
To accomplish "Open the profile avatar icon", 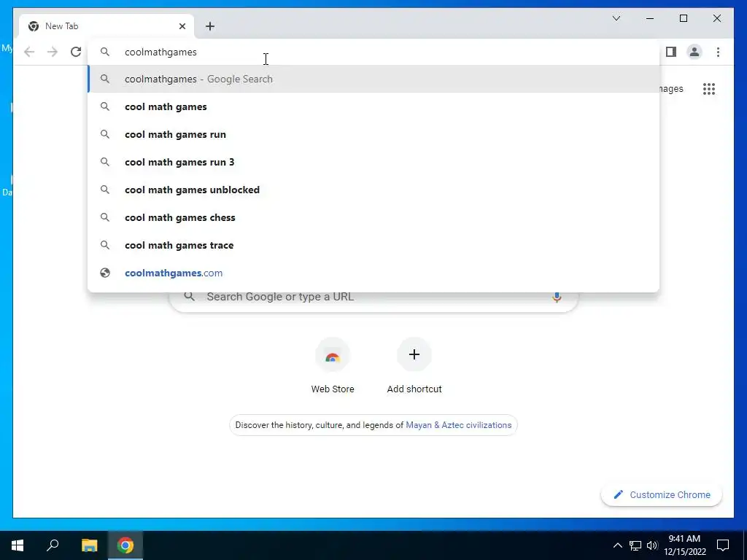I will pos(694,52).
